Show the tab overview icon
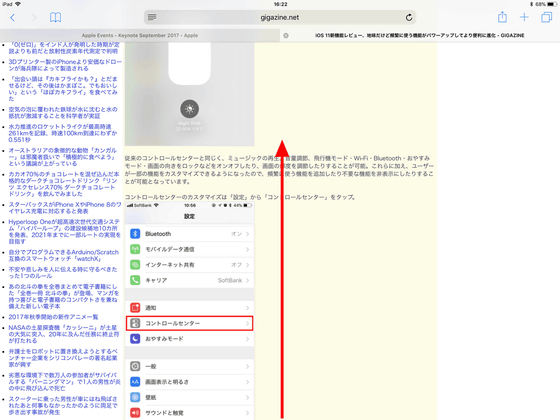The height and width of the screenshot is (420, 560). pos(546,17)
